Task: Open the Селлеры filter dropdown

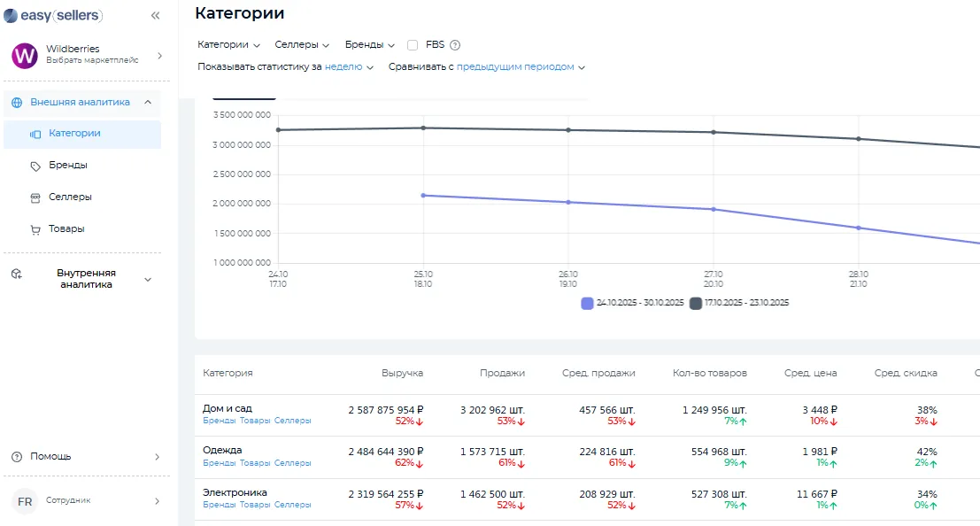Action: click(x=302, y=44)
